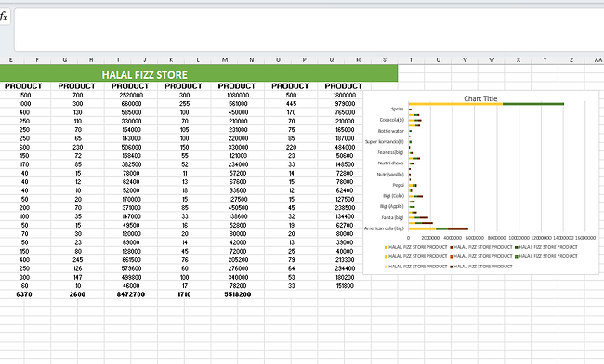
Task: Select the cell containing 499800
Action: click(131, 277)
